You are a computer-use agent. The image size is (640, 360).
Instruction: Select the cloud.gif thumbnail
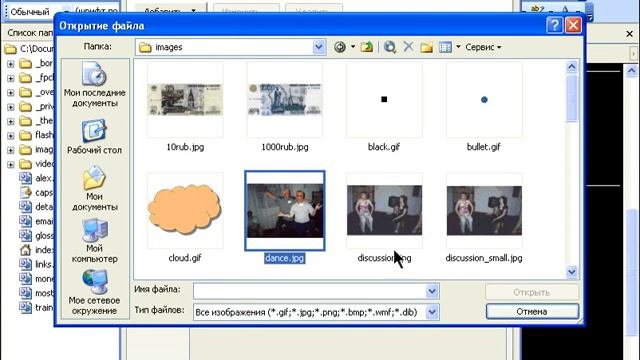click(x=185, y=210)
